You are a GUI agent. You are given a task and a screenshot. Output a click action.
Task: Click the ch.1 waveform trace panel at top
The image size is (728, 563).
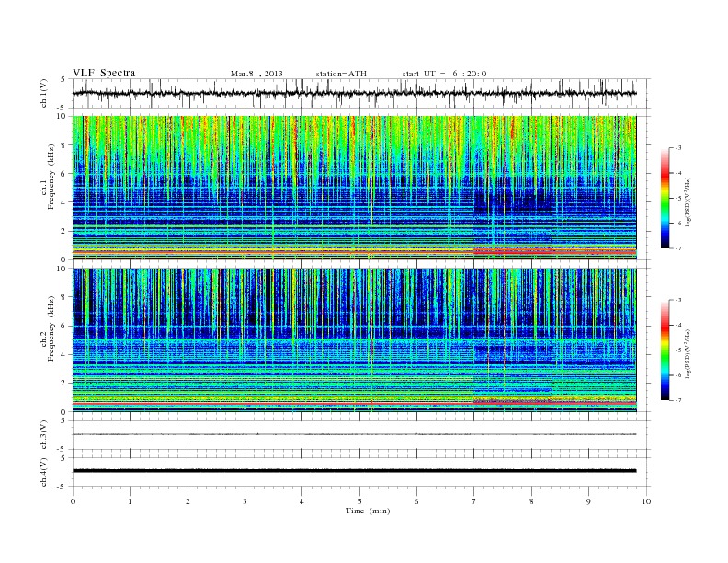(x=361, y=93)
